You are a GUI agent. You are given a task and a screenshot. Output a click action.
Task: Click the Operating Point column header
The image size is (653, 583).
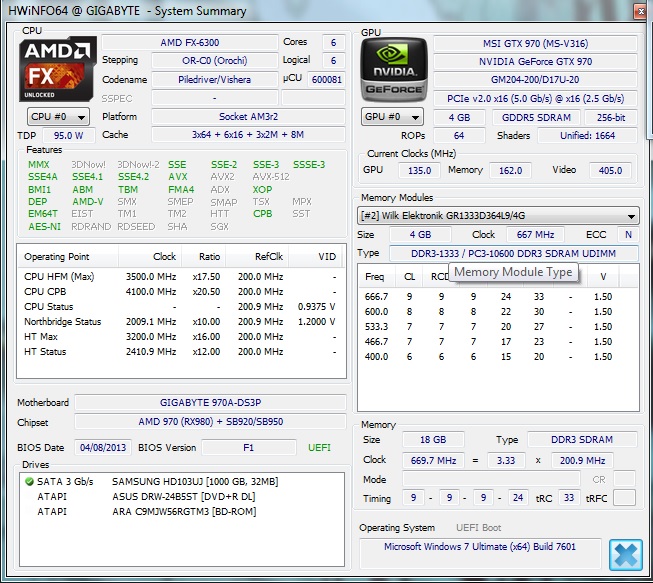68,257
